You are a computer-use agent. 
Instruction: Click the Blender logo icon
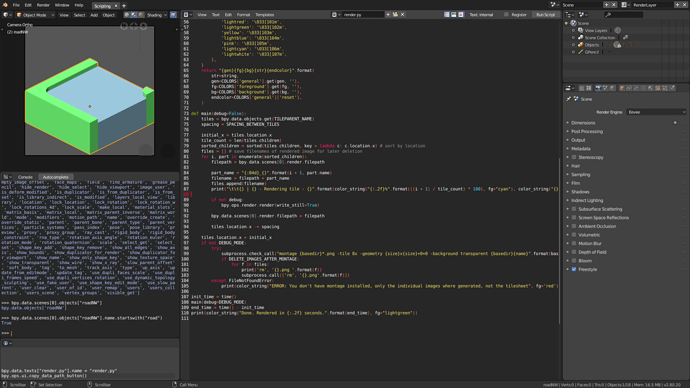[x=5, y=5]
